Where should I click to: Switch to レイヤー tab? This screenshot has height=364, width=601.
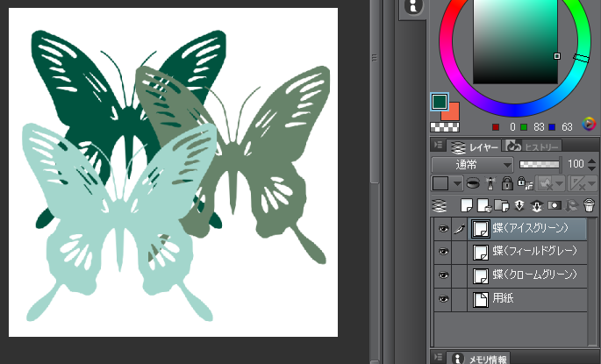474,146
